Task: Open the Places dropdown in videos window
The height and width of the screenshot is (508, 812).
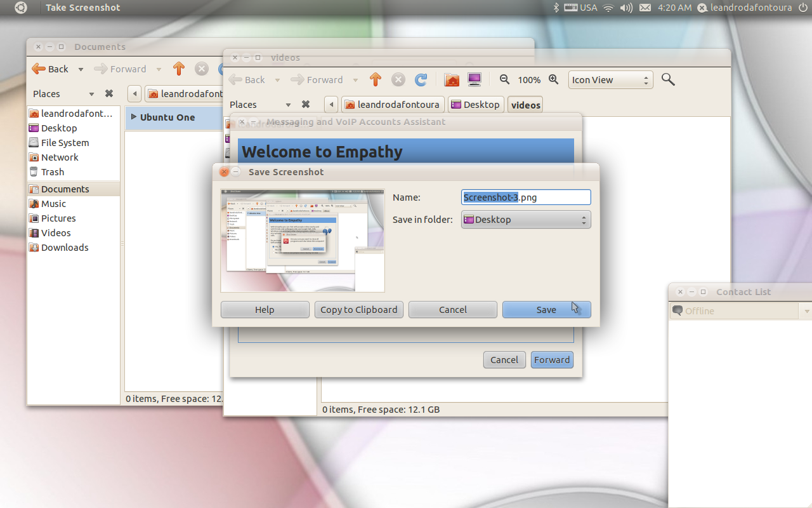Action: 260,105
